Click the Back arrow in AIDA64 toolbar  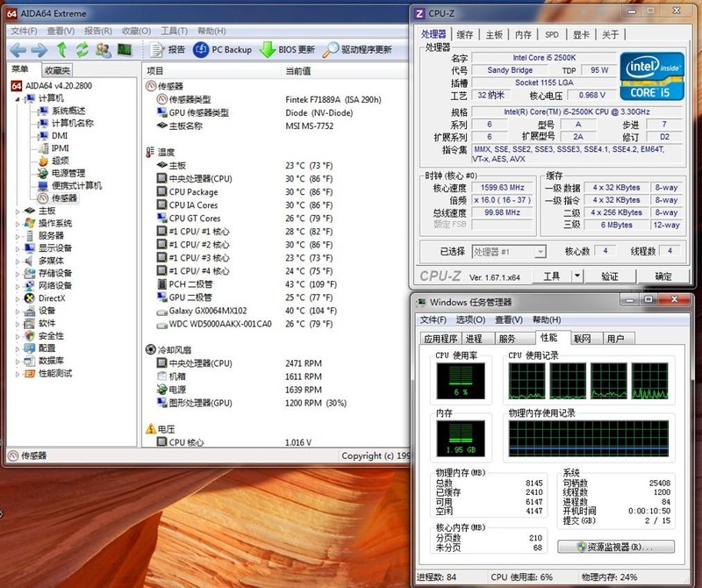tap(18, 50)
